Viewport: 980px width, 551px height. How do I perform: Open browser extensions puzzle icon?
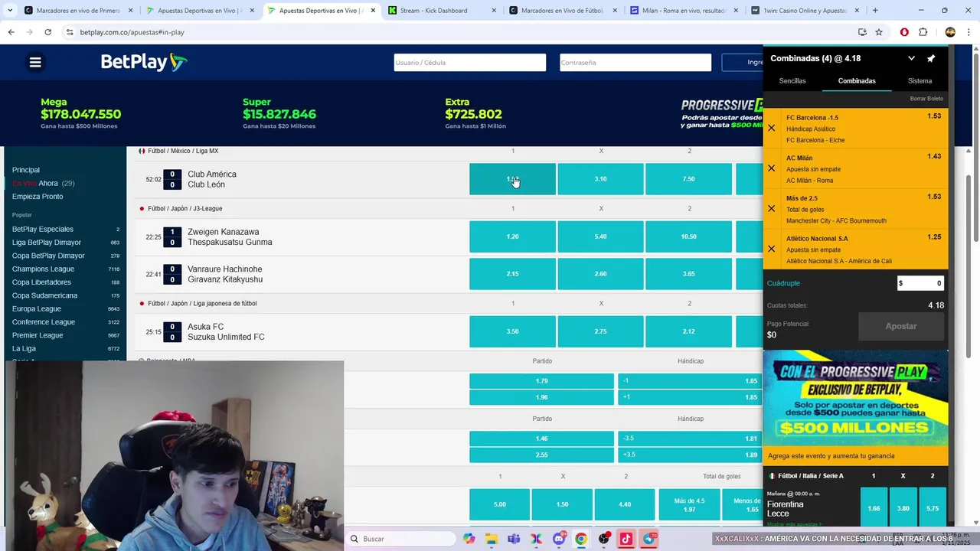(923, 32)
